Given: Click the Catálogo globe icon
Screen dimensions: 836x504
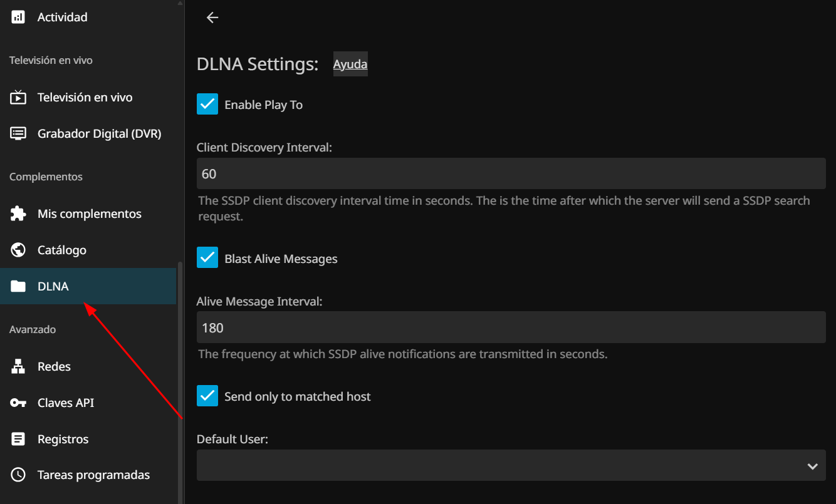Looking at the screenshot, I should click(18, 250).
